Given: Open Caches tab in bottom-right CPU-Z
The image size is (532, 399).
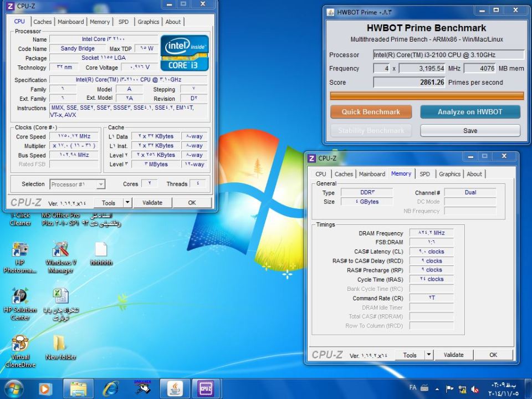Looking at the screenshot, I should 344,174.
